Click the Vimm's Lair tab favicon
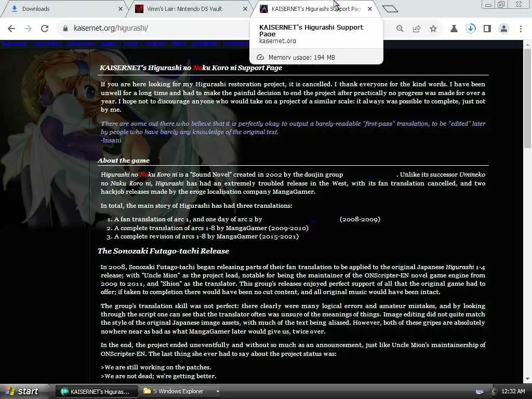This screenshot has height=399, width=532. (139, 9)
